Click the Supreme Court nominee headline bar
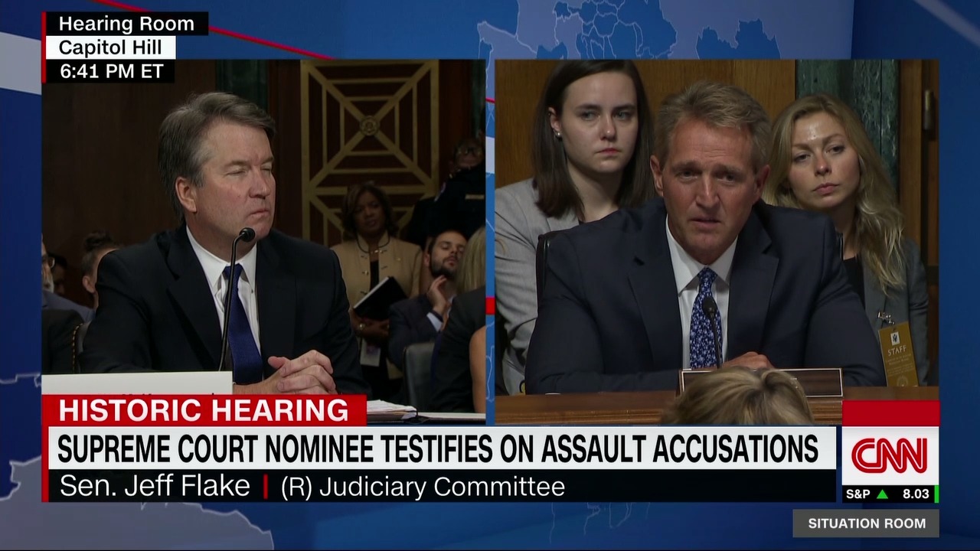 tap(442, 448)
